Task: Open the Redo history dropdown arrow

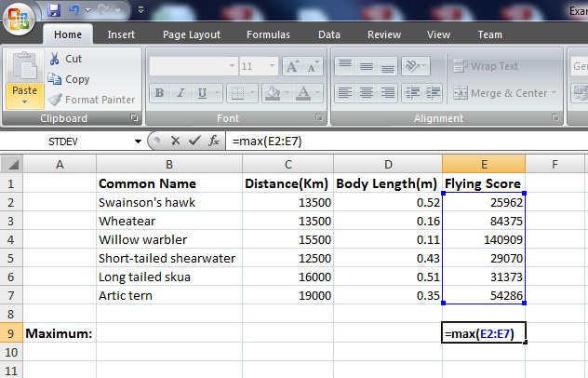Action: (x=117, y=10)
